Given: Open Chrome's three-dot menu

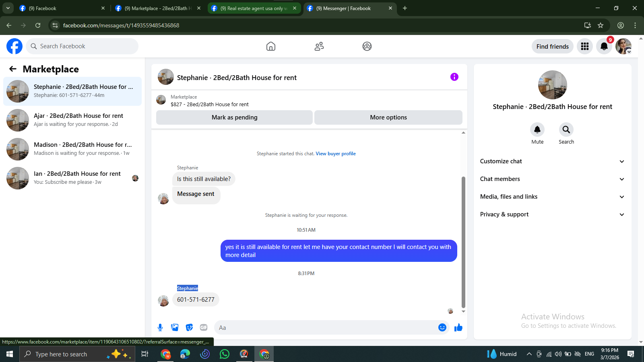Looking at the screenshot, I should click(635, 25).
